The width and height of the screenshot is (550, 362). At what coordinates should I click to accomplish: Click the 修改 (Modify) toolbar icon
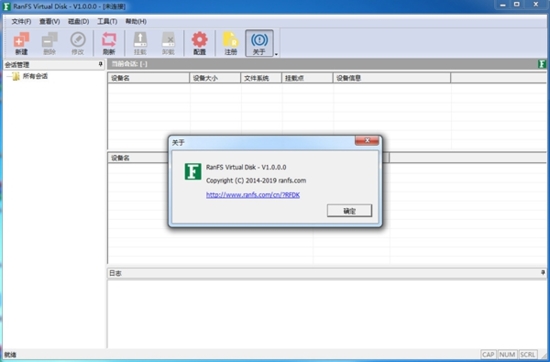(x=78, y=43)
